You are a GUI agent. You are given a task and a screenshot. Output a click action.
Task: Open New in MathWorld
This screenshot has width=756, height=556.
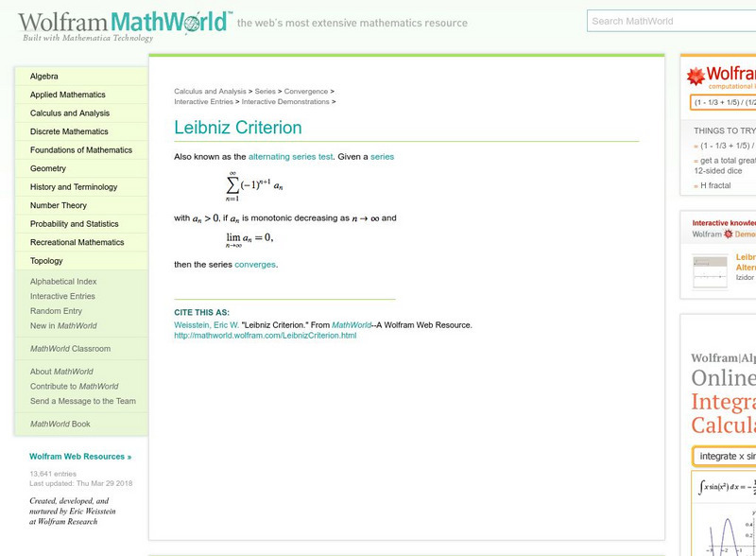(x=63, y=326)
